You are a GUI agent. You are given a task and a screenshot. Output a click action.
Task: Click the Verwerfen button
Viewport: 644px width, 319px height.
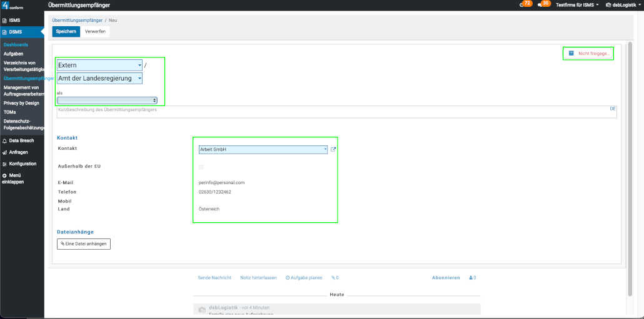[x=95, y=31]
